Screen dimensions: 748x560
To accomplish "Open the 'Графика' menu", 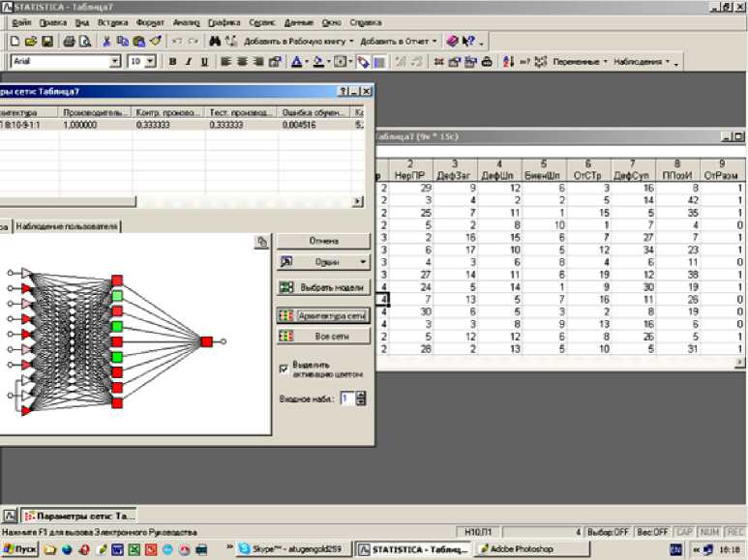I will pos(224,21).
